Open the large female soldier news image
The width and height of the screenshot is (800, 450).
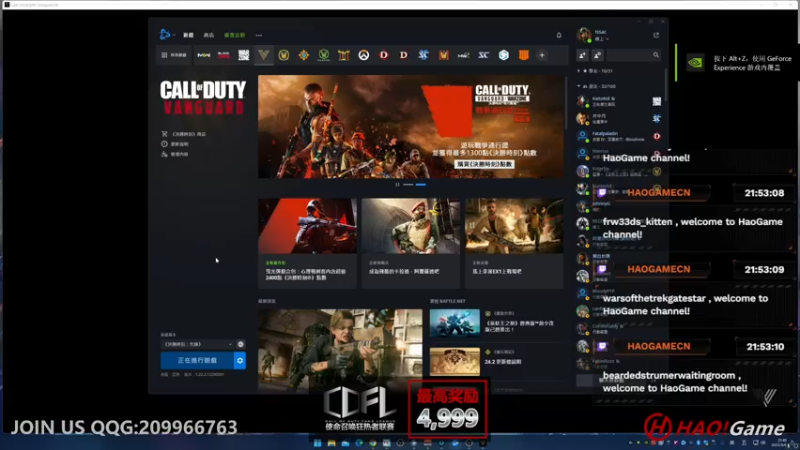click(x=340, y=350)
